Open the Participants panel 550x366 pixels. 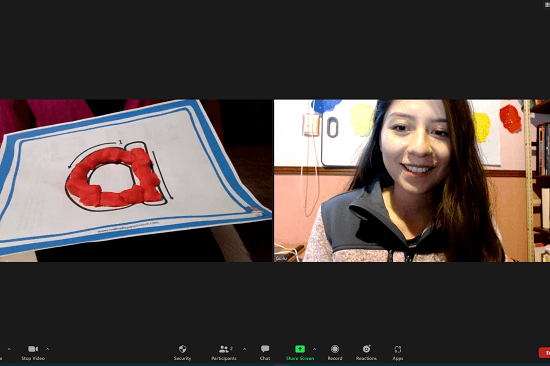click(x=224, y=352)
